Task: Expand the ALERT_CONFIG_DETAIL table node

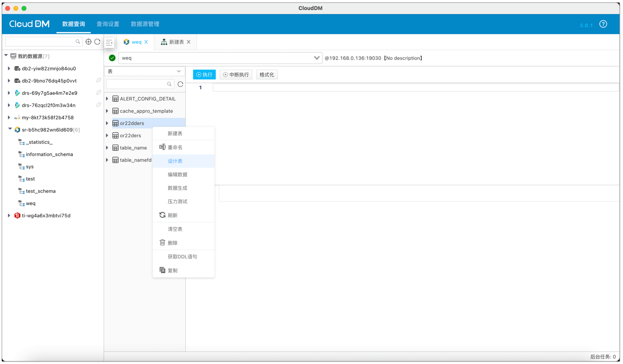Action: point(107,99)
